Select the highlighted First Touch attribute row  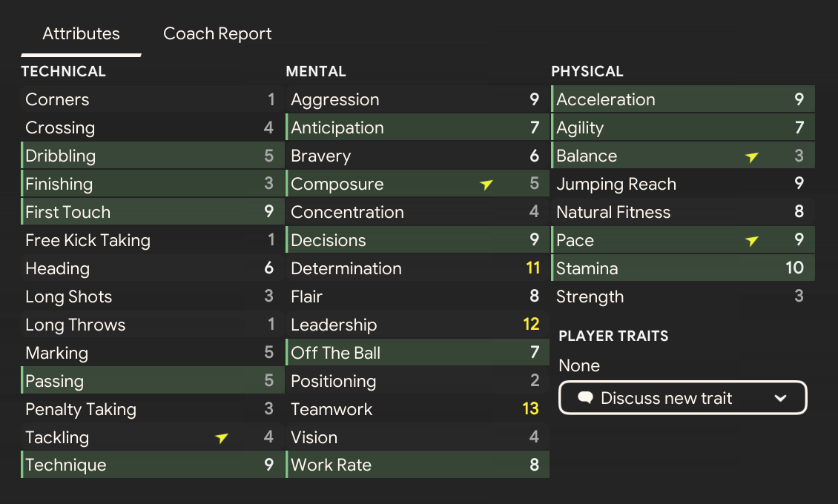click(152, 212)
